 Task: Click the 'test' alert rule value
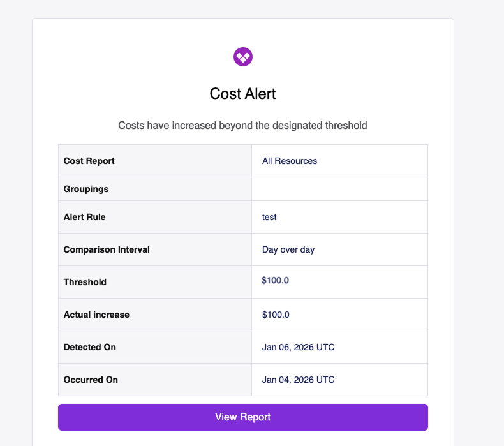(269, 217)
